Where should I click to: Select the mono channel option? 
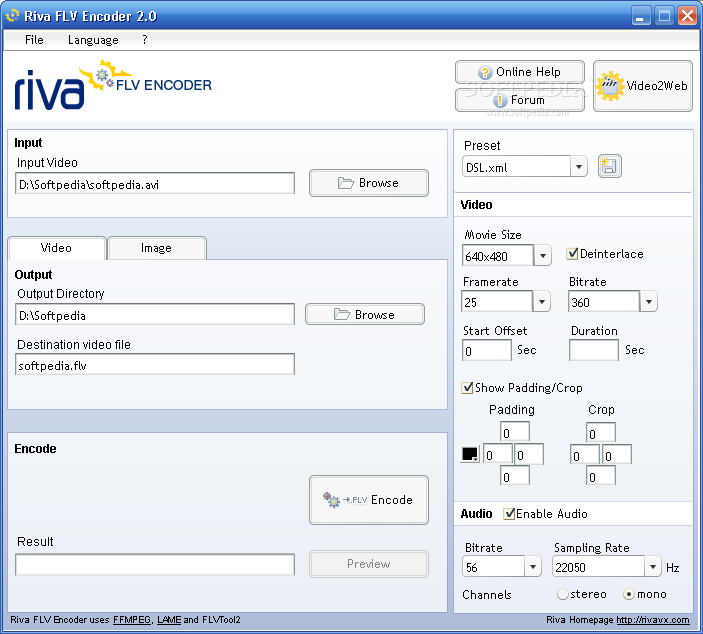(629, 594)
